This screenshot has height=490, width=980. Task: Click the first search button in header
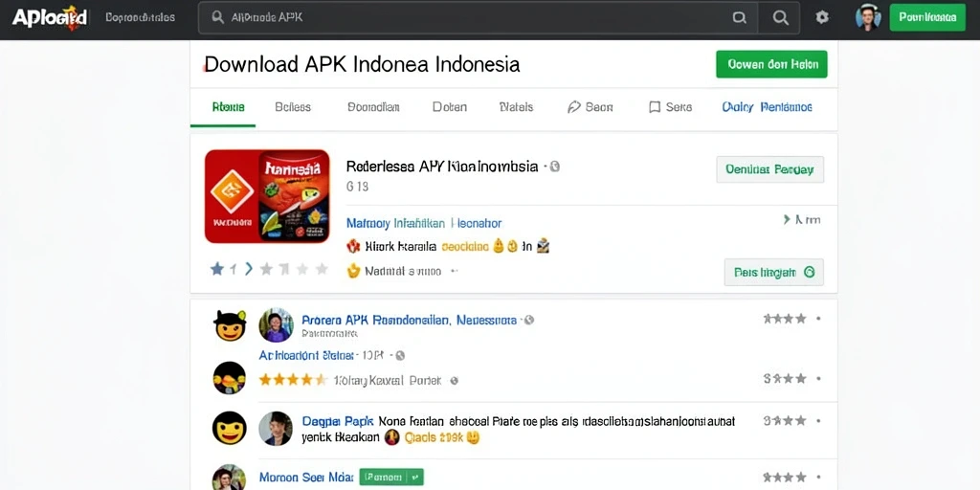pyautogui.click(x=740, y=17)
